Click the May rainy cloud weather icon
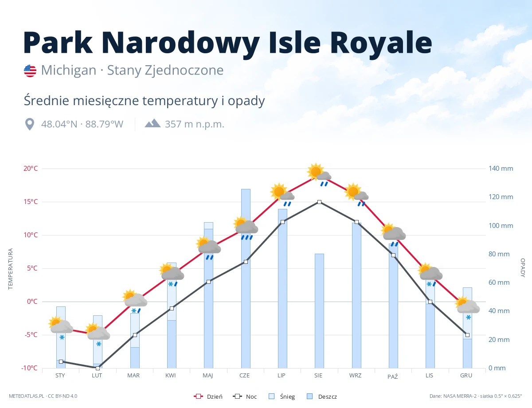This screenshot has width=532, height=408. 208,248
